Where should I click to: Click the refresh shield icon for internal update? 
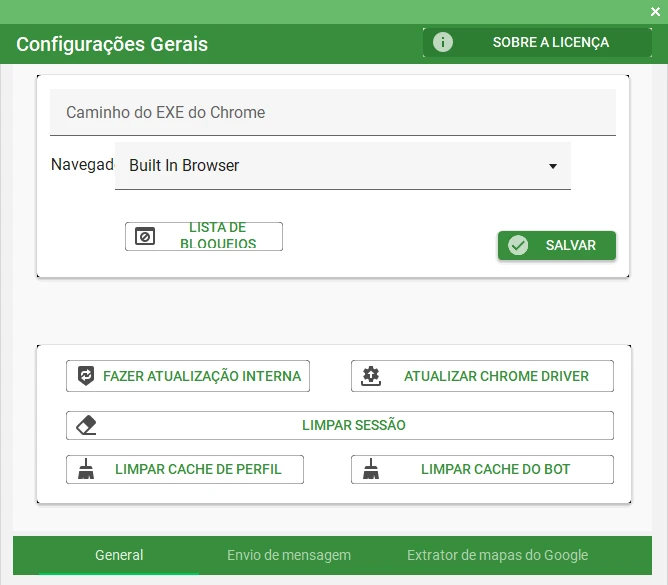coord(86,376)
